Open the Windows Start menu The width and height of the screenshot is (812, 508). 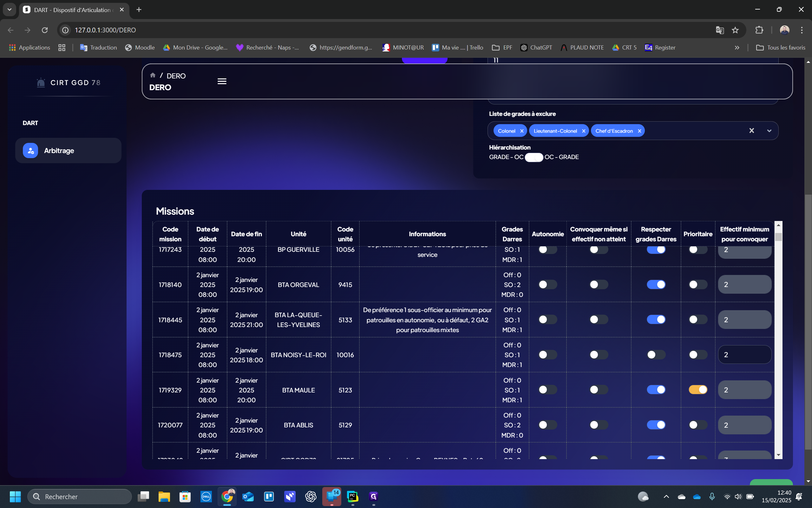click(x=15, y=497)
